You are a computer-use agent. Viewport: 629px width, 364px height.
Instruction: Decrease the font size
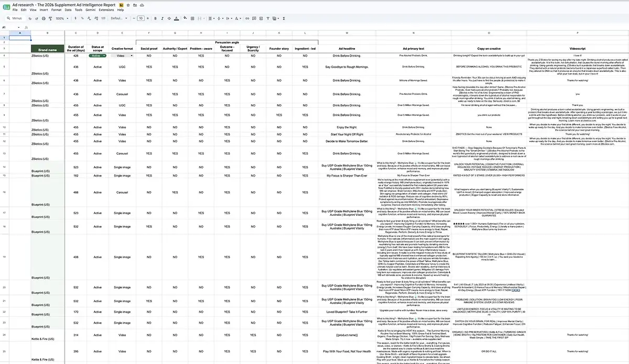(134, 18)
